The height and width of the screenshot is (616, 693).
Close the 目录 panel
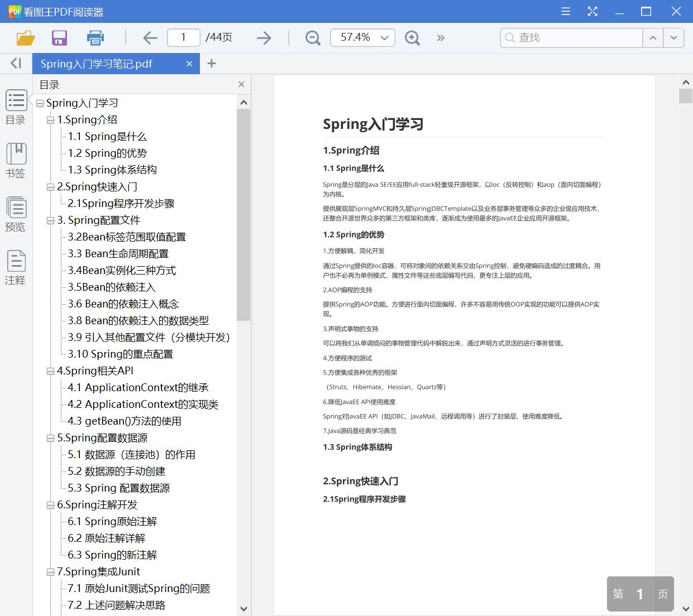[x=241, y=84]
